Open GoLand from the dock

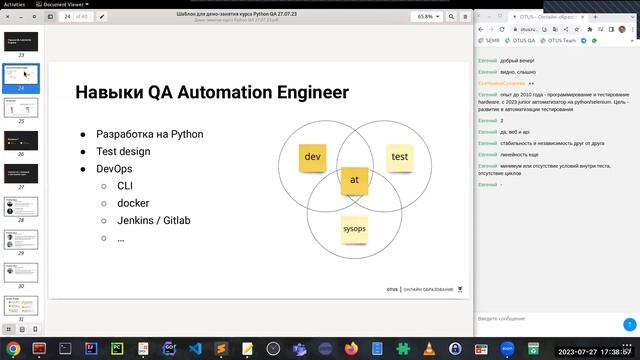(169, 349)
